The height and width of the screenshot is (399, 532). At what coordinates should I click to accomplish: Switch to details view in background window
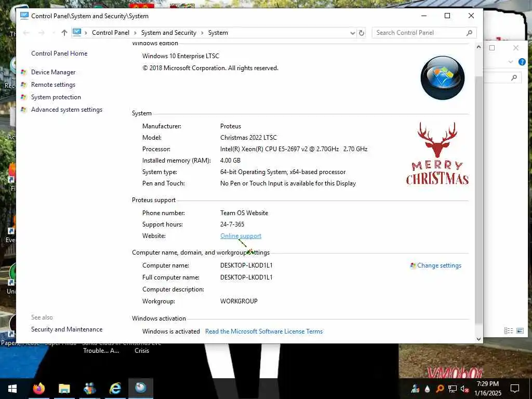click(508, 330)
